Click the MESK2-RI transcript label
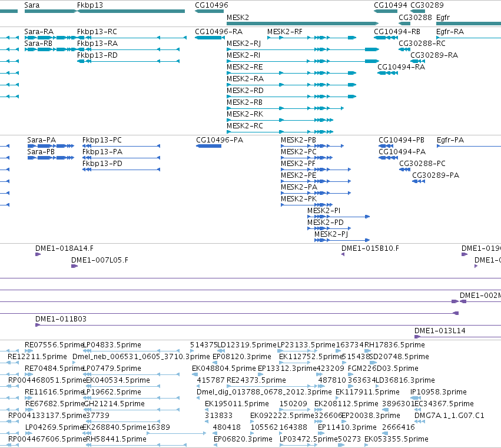The image size is (501, 448). [x=244, y=55]
